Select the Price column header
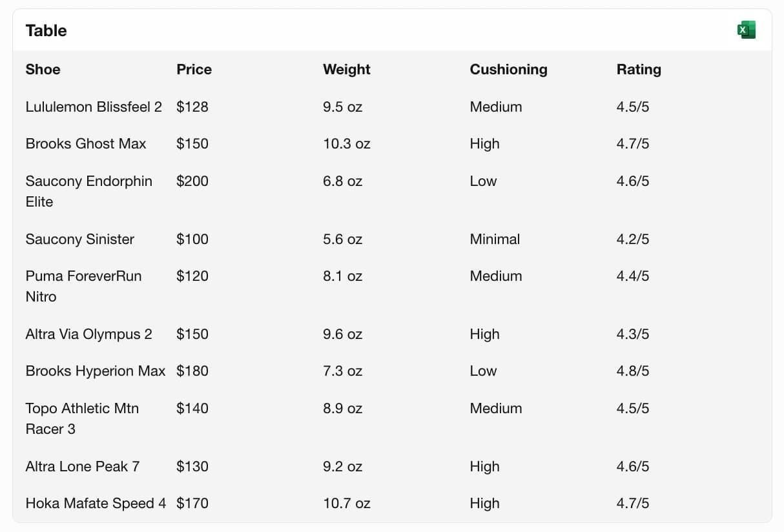784x532 pixels. 194,69
